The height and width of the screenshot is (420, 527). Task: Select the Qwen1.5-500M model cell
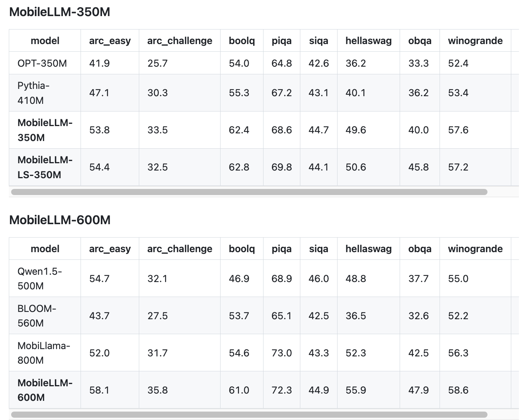click(x=40, y=279)
